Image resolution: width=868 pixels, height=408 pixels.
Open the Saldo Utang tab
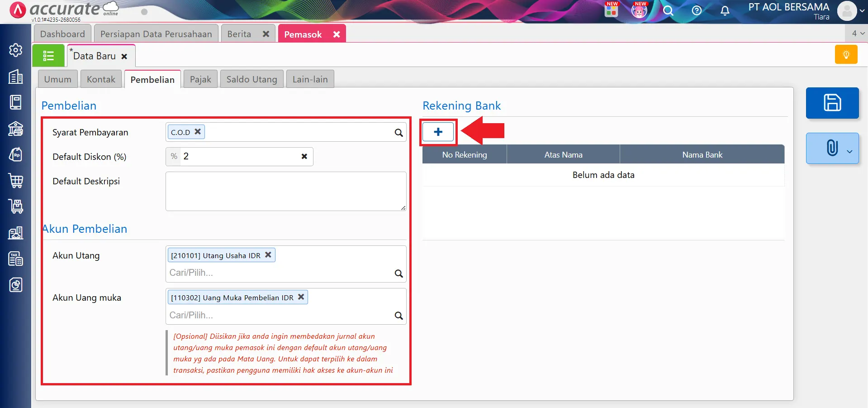click(252, 79)
